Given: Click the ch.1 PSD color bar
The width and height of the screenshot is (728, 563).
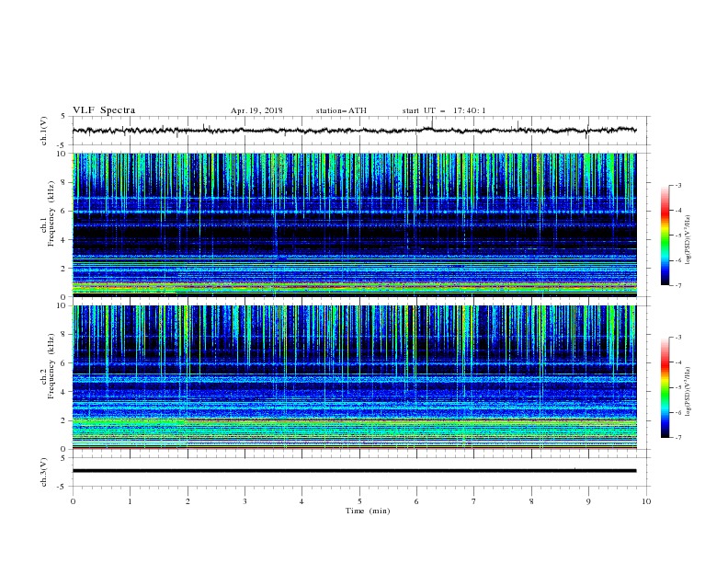Looking at the screenshot, I should tap(665, 236).
